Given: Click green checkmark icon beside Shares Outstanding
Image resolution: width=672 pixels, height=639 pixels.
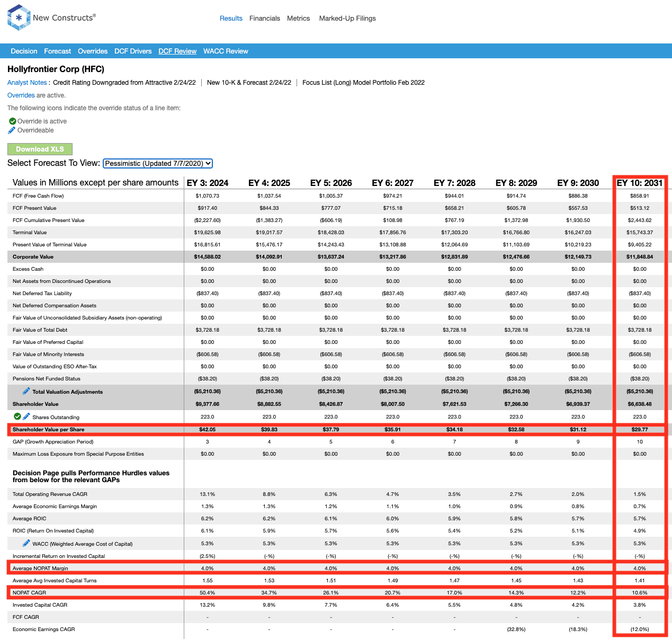Looking at the screenshot, I should point(17,416).
